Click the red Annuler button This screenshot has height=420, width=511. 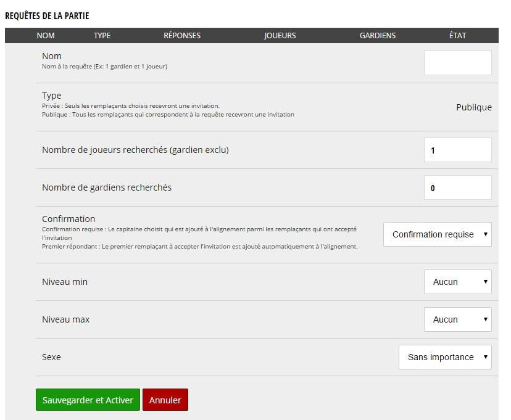[165, 400]
